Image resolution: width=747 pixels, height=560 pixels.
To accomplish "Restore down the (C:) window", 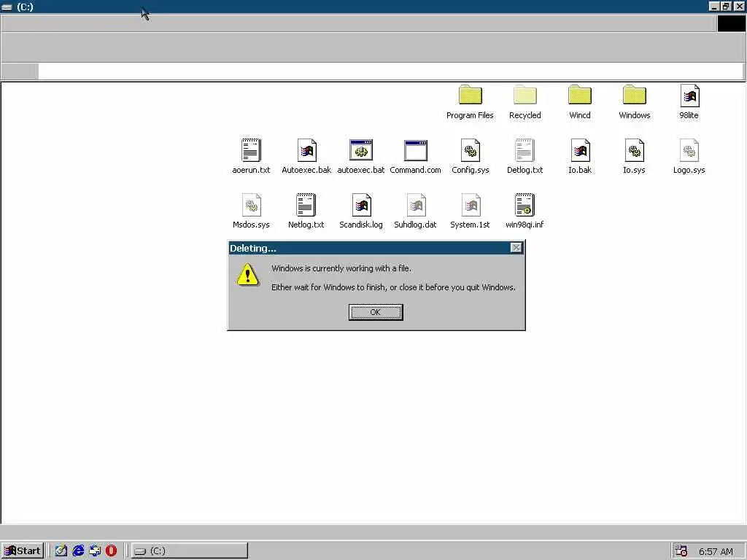I will click(726, 6).
